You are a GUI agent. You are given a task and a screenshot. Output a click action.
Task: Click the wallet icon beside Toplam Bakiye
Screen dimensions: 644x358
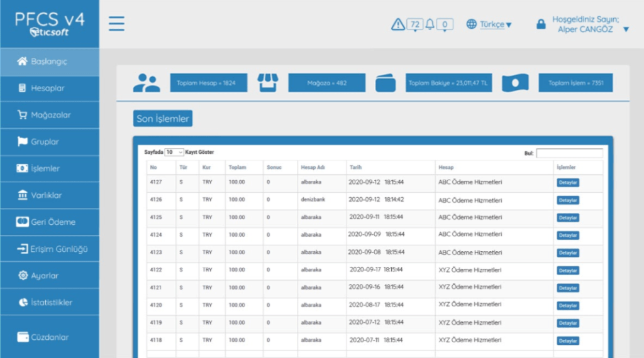[386, 83]
